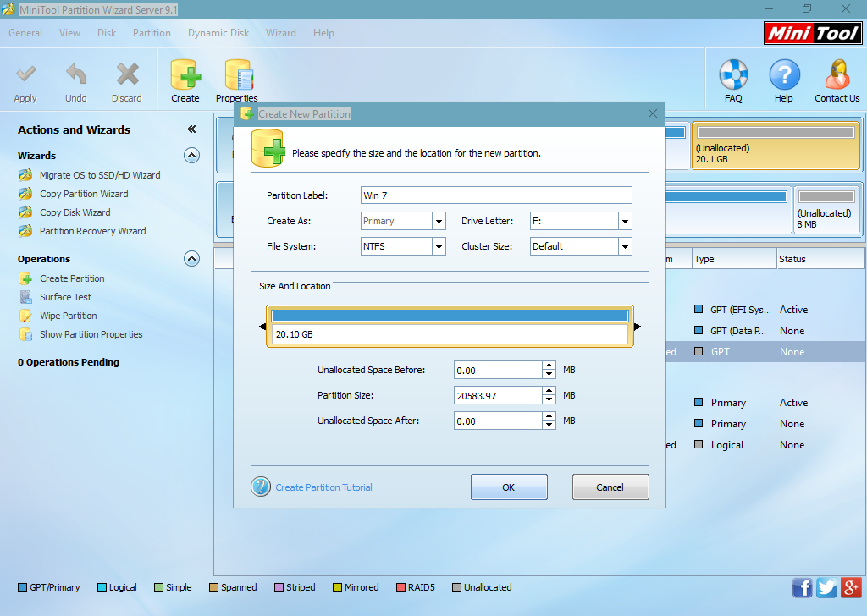
Task: Click the Surface Test operation icon
Action: [25, 297]
